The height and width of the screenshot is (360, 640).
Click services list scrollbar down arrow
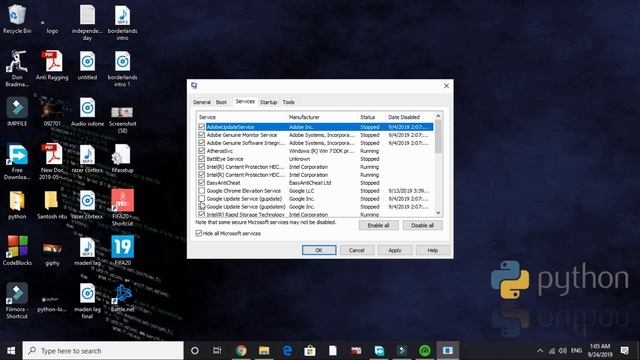coord(438,213)
